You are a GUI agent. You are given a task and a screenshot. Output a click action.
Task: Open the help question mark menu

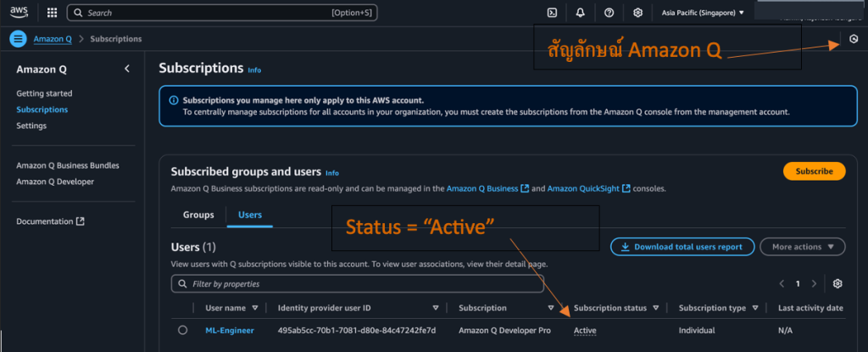click(609, 13)
